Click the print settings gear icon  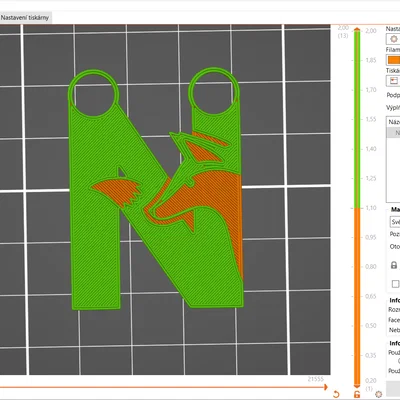(x=393, y=39)
